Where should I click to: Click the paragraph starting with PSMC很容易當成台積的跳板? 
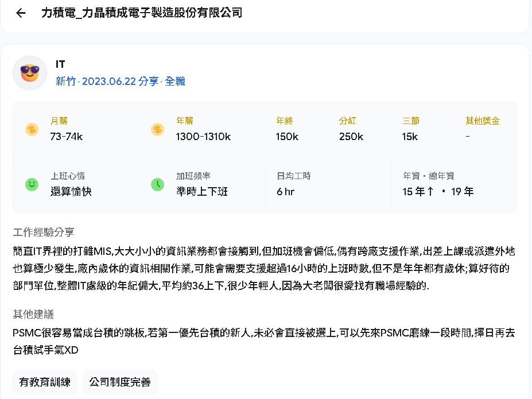point(264,342)
